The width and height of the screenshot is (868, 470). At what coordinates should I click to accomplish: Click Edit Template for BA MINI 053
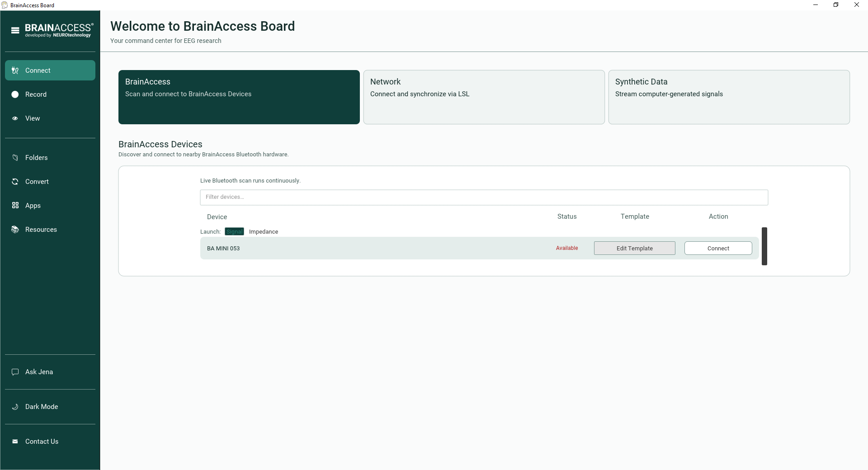click(635, 248)
